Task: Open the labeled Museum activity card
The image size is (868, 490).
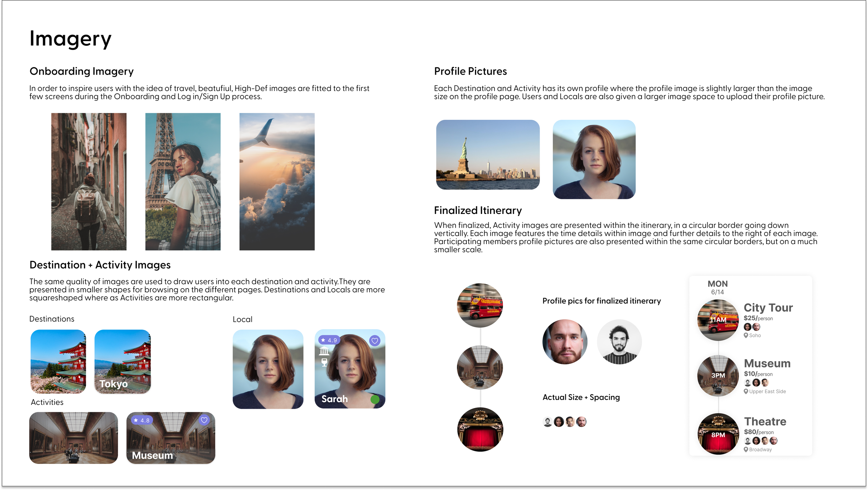Action: (171, 438)
